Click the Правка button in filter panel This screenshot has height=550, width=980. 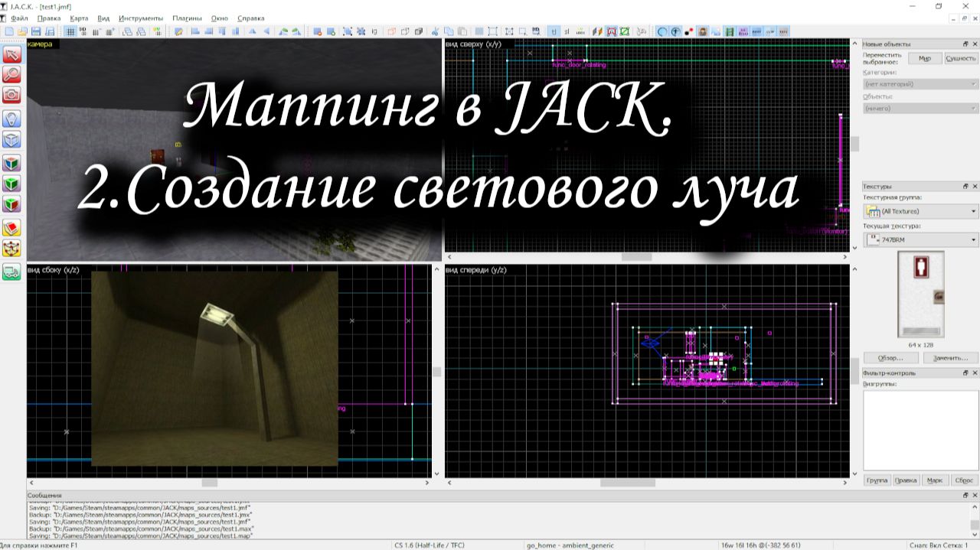click(906, 480)
